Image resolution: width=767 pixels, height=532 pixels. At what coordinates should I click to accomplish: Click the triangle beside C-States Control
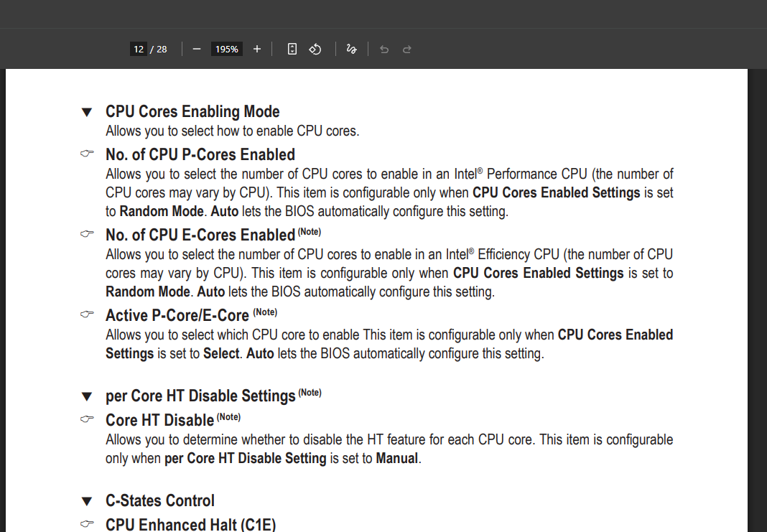point(87,501)
